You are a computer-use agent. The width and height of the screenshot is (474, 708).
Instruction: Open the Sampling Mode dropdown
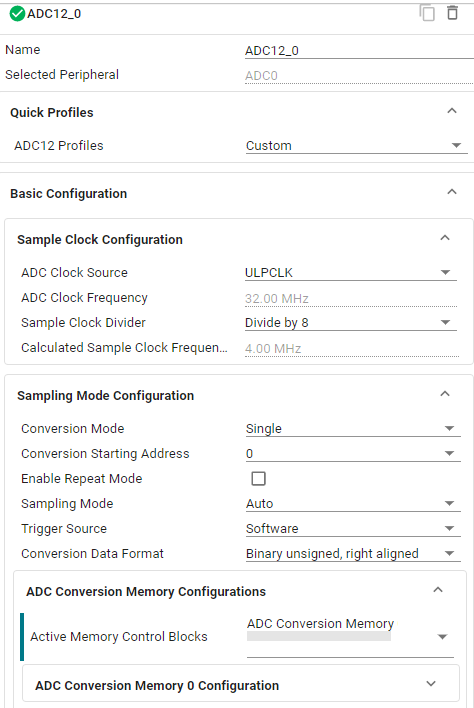[x=353, y=503]
